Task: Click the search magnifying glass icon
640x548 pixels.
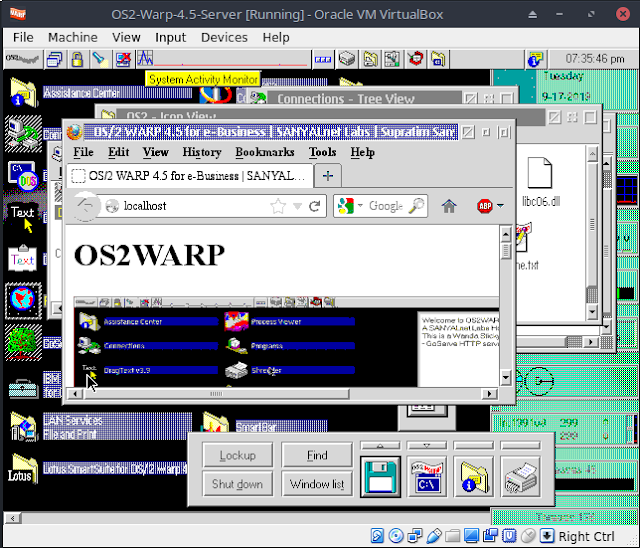Action: coord(416,206)
